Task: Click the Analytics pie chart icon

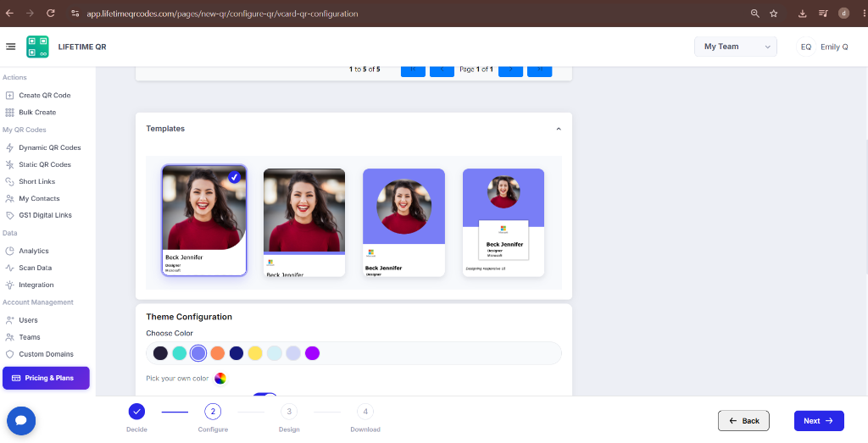Action: pos(9,251)
